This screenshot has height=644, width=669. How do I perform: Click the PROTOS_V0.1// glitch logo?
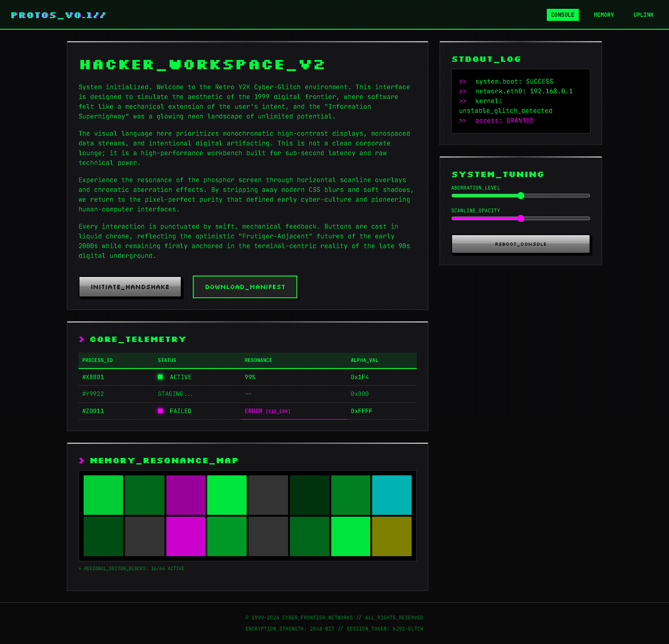58,15
